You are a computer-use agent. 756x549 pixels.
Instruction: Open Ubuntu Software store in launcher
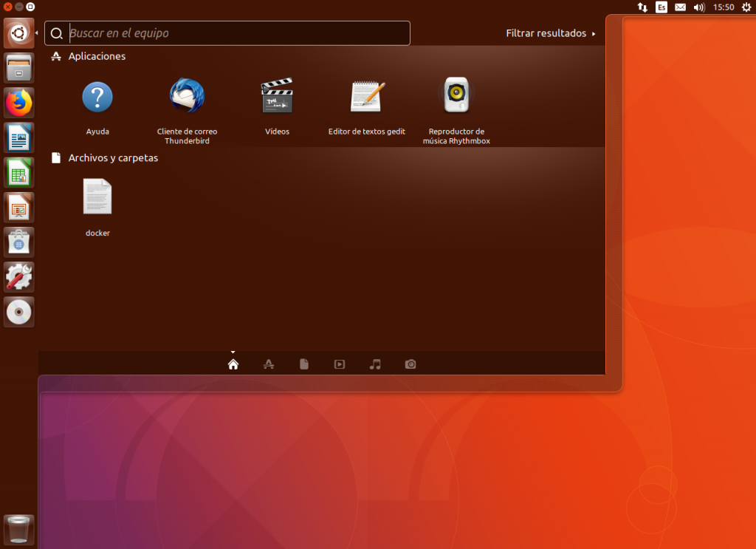click(18, 242)
